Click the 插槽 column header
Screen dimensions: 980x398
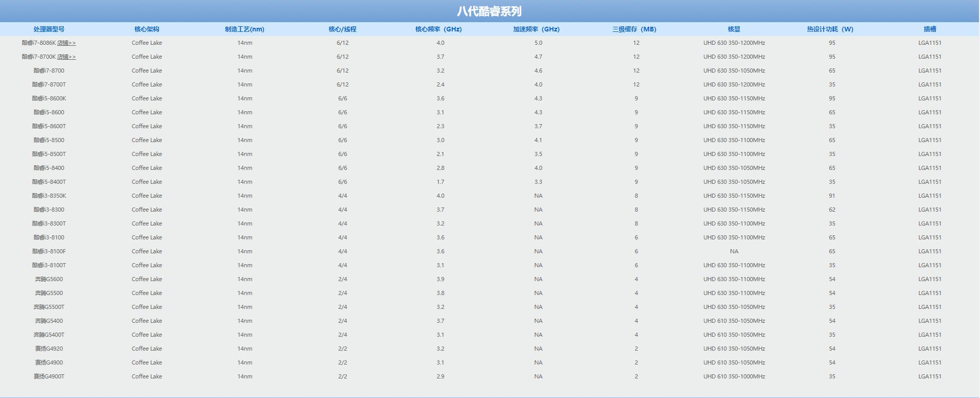pos(930,29)
